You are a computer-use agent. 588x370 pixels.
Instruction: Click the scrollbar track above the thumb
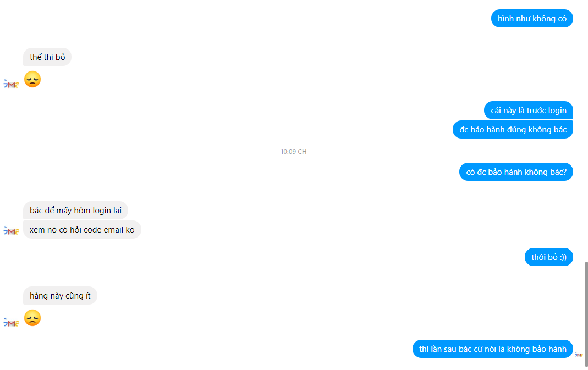click(586, 131)
